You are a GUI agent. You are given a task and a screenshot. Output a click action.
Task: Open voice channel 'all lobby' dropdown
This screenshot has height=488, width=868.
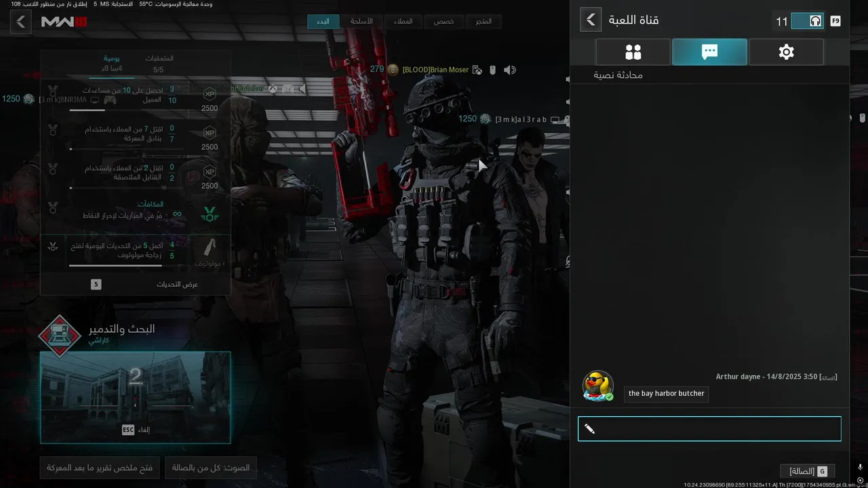211,468
